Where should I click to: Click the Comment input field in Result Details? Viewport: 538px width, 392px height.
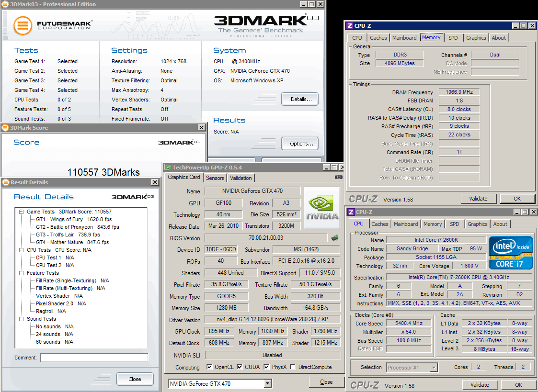94,358
